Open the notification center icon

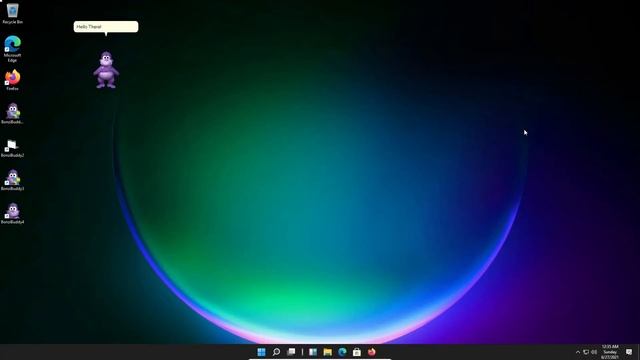(x=629, y=352)
